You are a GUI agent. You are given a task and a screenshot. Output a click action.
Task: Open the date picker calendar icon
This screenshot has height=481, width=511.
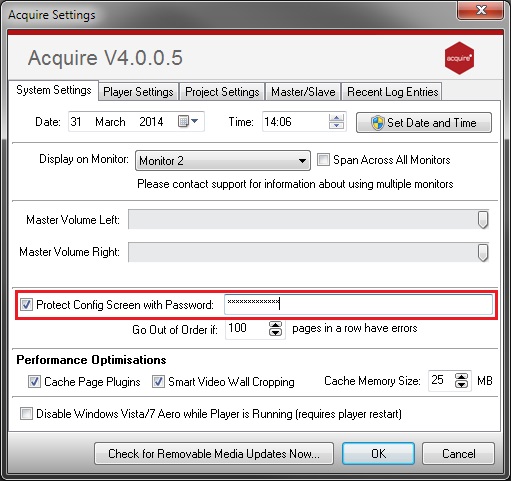[x=188, y=121]
